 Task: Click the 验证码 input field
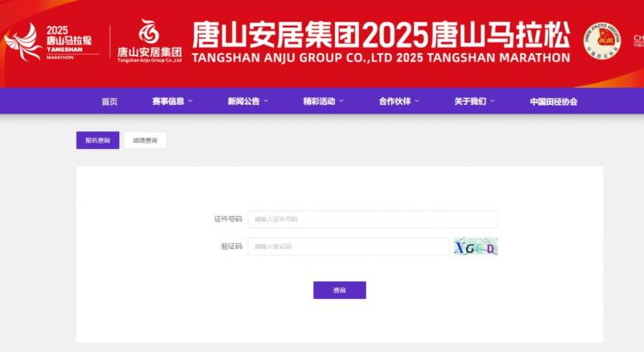coord(348,246)
